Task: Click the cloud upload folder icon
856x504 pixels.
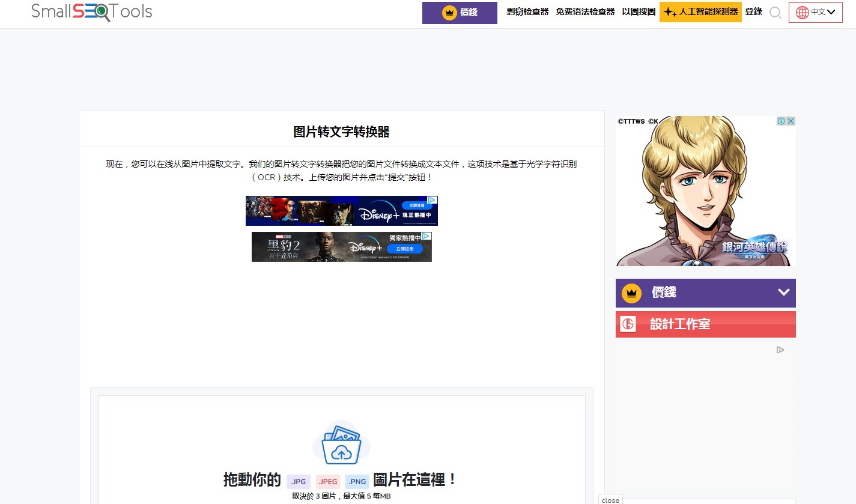Action: 341,444
